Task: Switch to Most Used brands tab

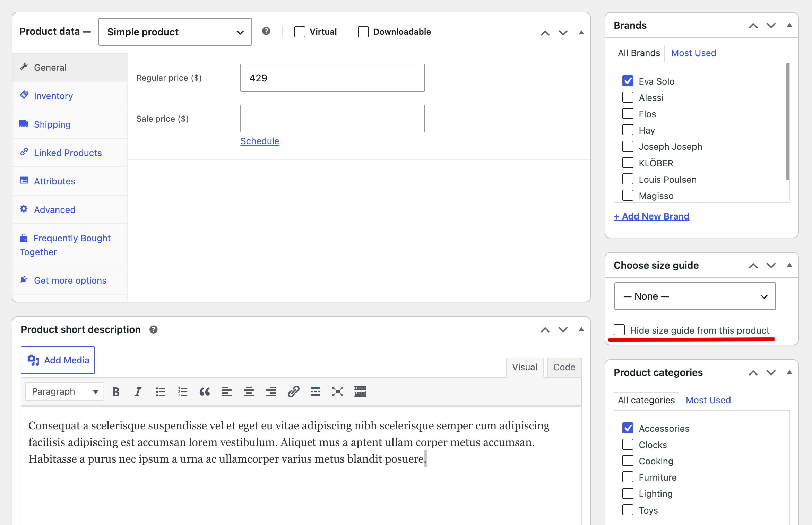Action: tap(693, 53)
